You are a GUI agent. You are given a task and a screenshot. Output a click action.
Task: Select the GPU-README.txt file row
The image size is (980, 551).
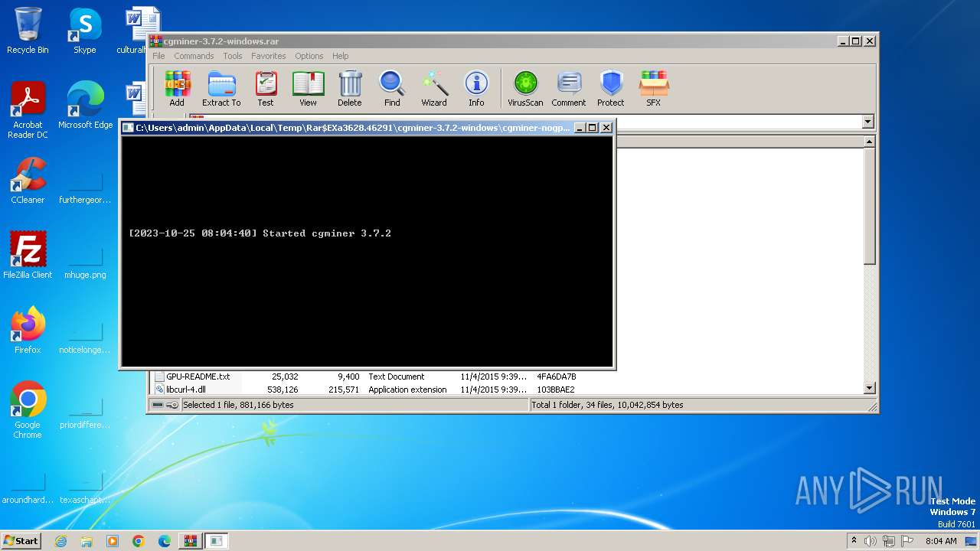[365, 377]
